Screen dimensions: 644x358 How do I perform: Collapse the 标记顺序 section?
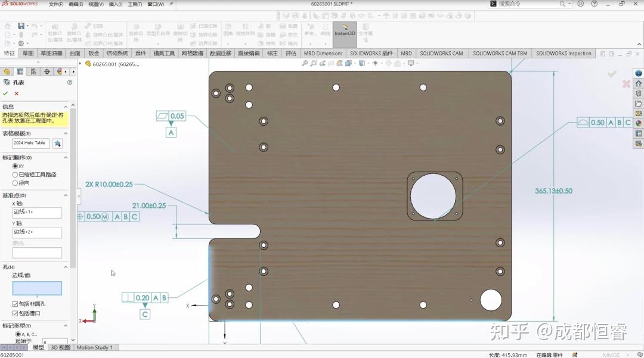click(66, 157)
